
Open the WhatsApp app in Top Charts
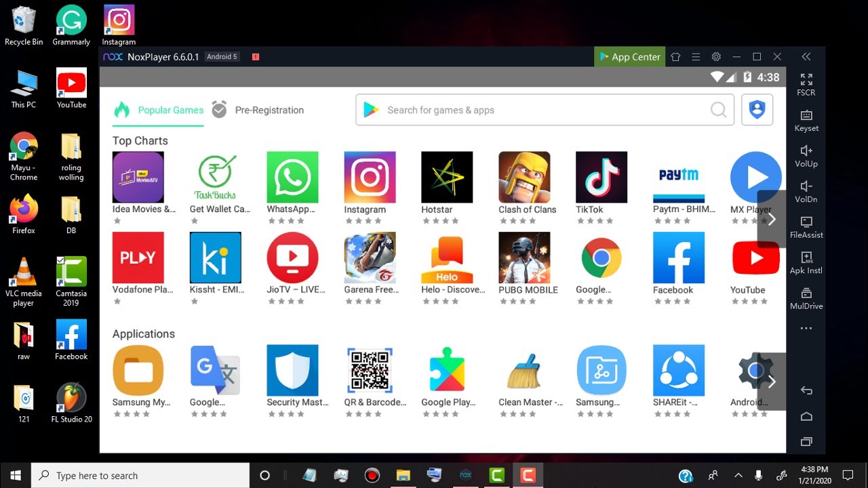click(292, 177)
